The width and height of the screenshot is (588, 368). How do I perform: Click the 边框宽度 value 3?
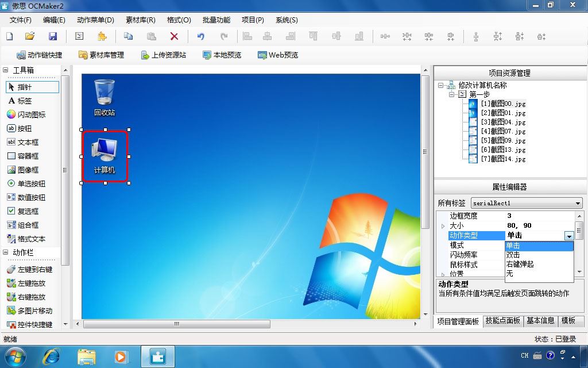tap(509, 216)
